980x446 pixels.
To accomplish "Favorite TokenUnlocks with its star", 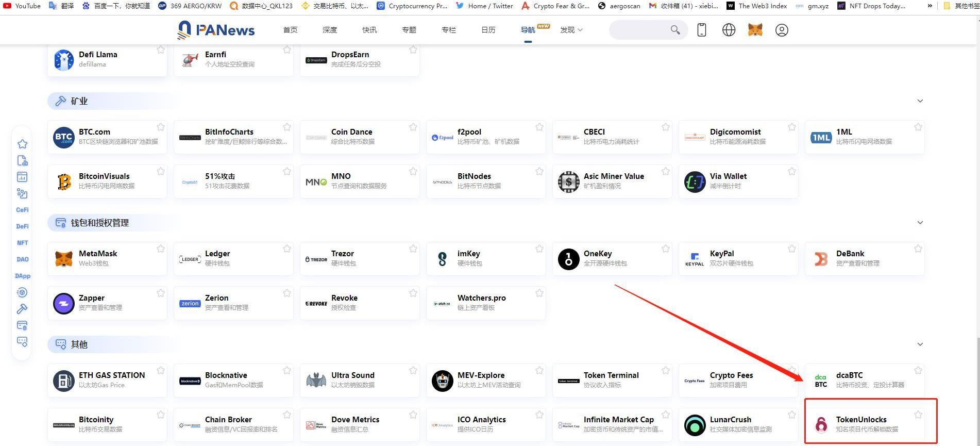I will point(918,415).
